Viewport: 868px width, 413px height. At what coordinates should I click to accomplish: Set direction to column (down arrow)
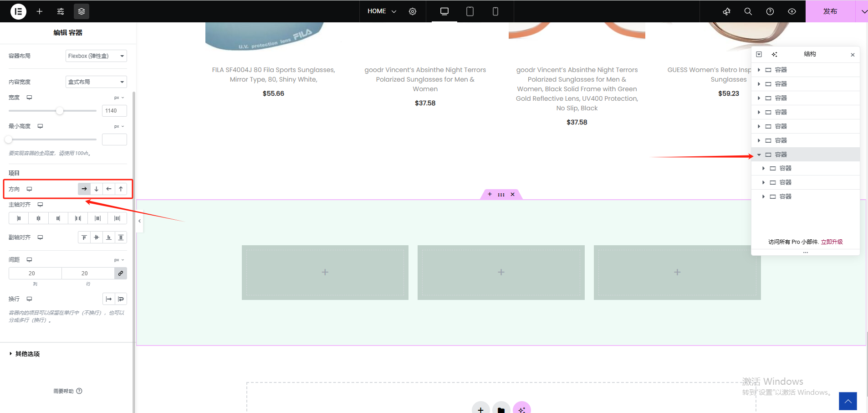97,189
